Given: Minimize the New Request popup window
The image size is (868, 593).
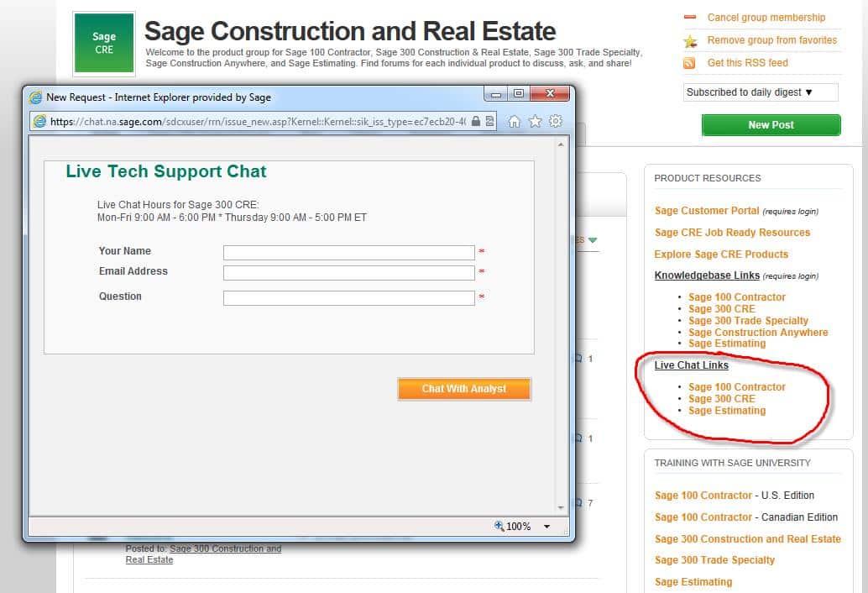Looking at the screenshot, I should click(x=496, y=93).
